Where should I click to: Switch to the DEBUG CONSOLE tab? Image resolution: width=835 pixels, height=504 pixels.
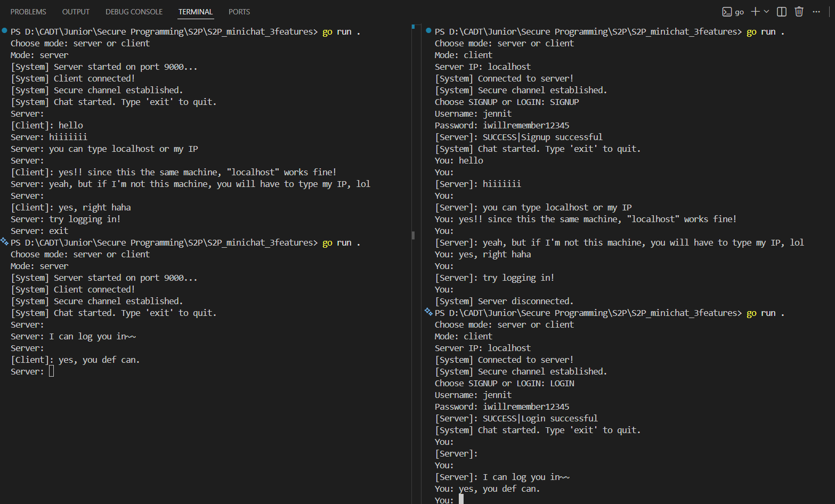134,11
